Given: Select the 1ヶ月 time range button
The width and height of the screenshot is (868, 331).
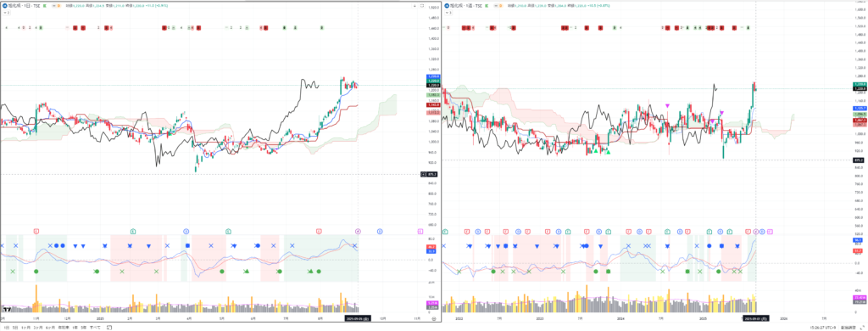Looking at the screenshot, I should pyautogui.click(x=26, y=327).
